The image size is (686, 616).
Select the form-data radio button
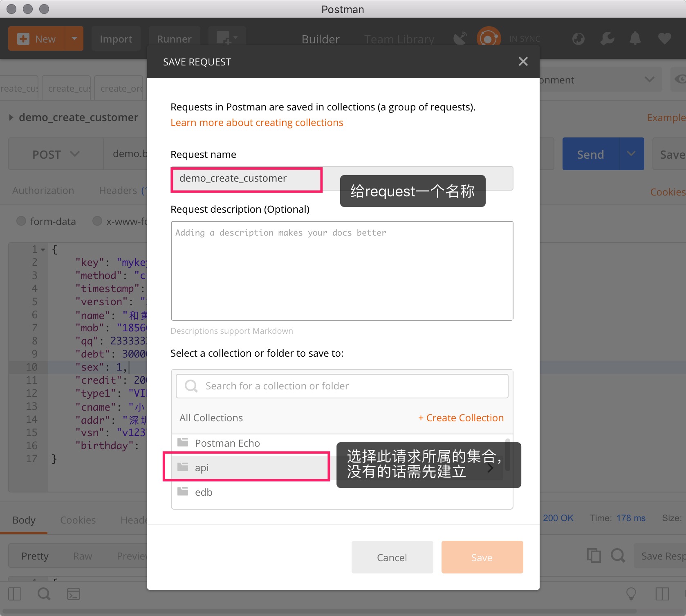pyautogui.click(x=21, y=221)
